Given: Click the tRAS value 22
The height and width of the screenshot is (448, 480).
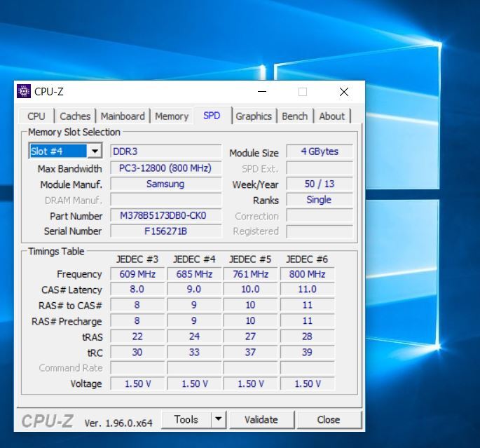Looking at the screenshot, I should (x=137, y=337).
